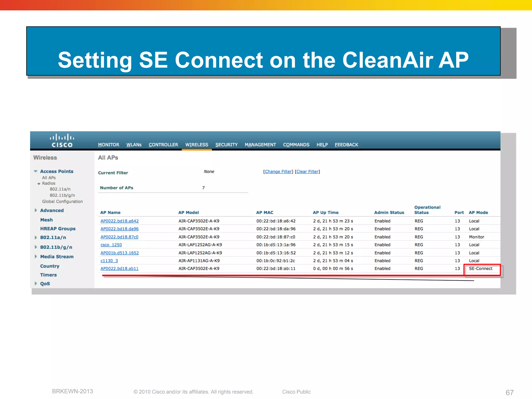Open AP001b.d513.1652 access point

click(x=119, y=253)
